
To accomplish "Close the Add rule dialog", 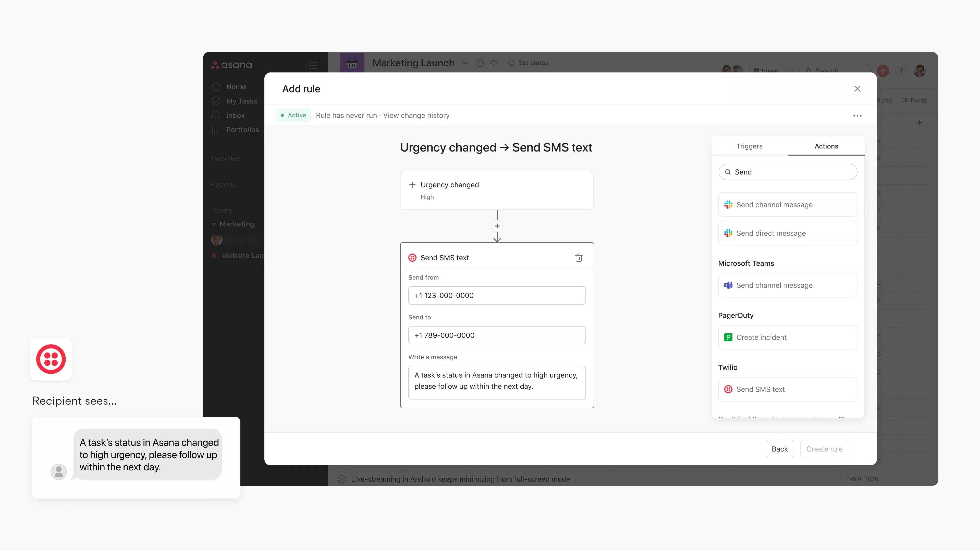I will (x=857, y=89).
